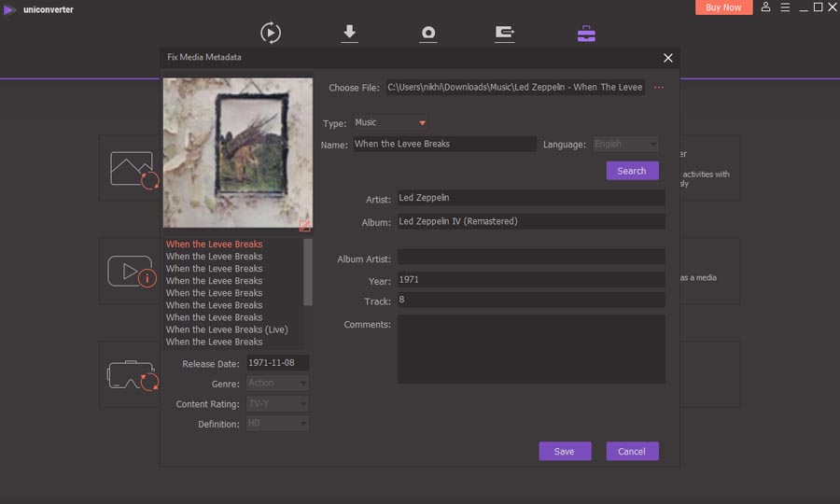Click the Fix Media Metadata tool icon
This screenshot has width=840, height=504.
(x=132, y=272)
